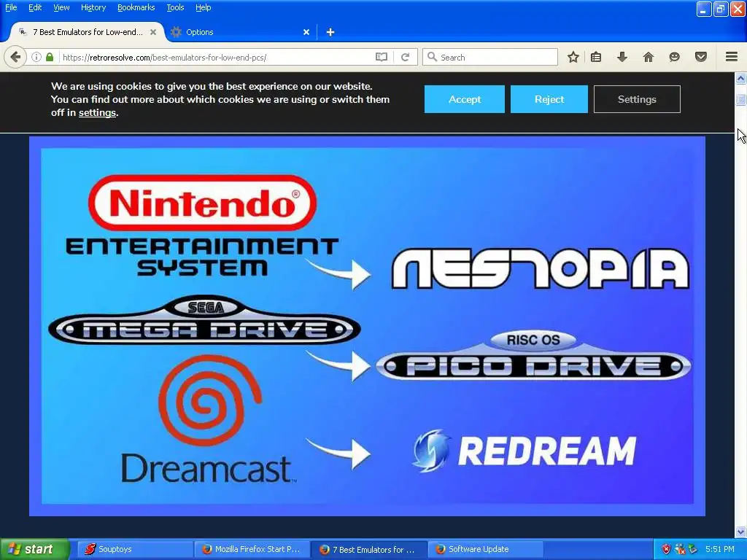The width and height of the screenshot is (747, 560).
Task: Open a new tab with plus button
Action: pyautogui.click(x=330, y=32)
